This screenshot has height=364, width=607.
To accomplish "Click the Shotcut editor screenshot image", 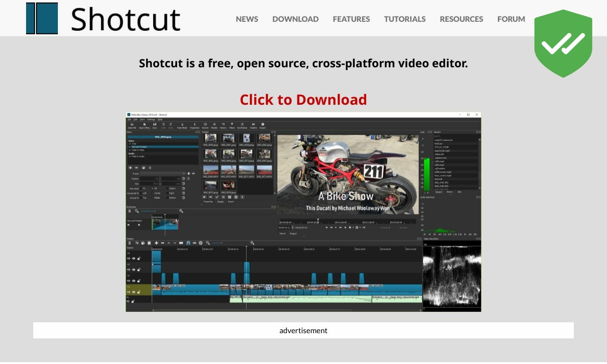I will coord(303,212).
